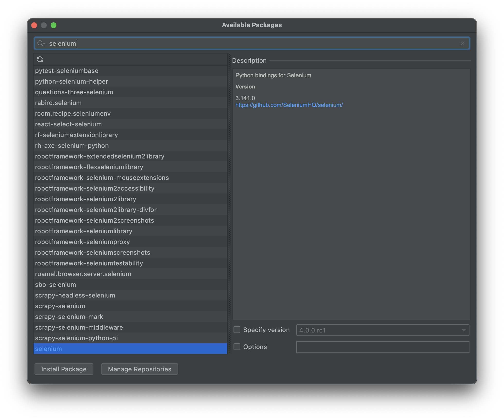Click the green zoom window button
The width and height of the screenshot is (504, 420).
[x=54, y=25]
